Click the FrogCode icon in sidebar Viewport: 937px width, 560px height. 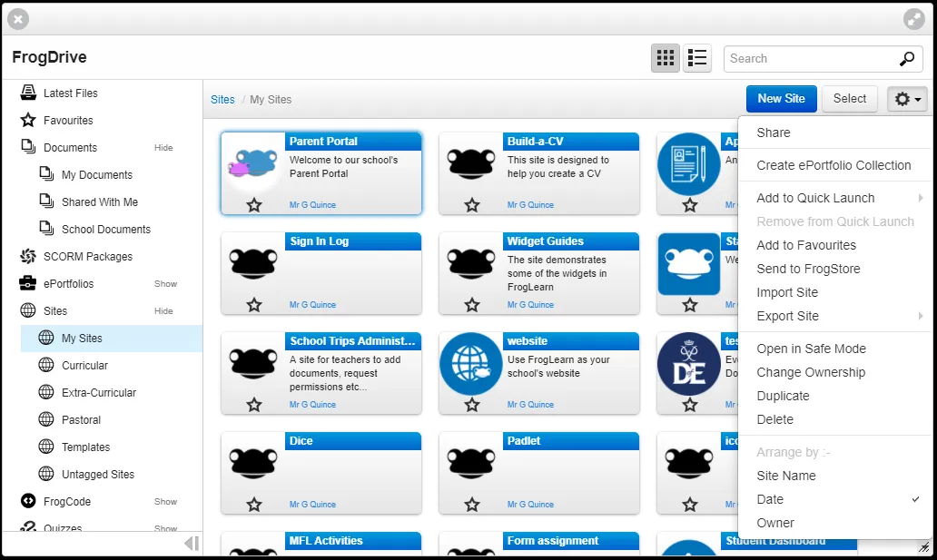pos(28,501)
